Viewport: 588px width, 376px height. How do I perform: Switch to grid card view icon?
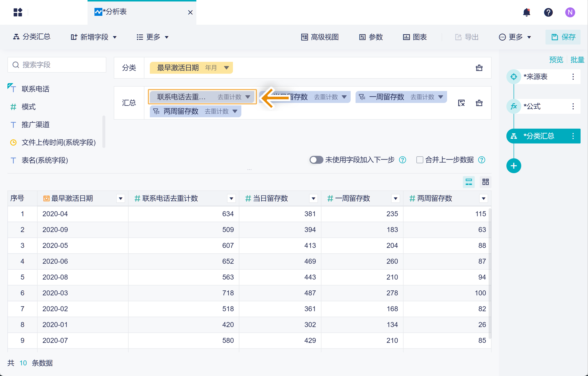click(x=485, y=182)
